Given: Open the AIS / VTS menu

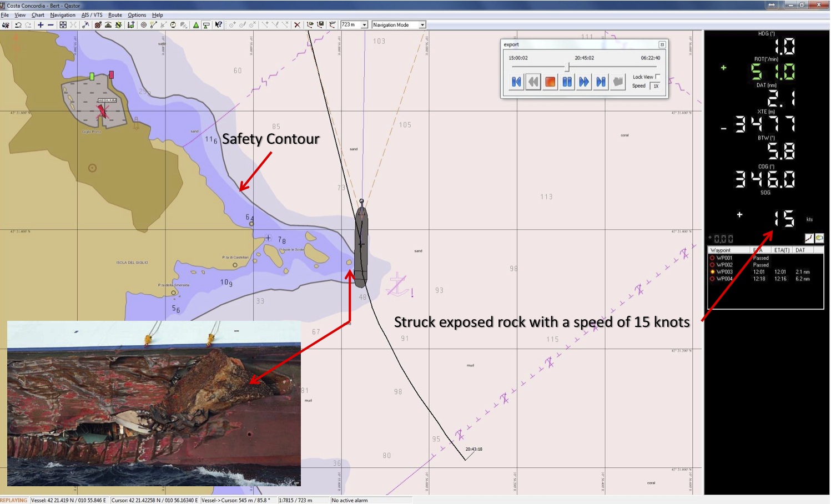Looking at the screenshot, I should pos(92,15).
